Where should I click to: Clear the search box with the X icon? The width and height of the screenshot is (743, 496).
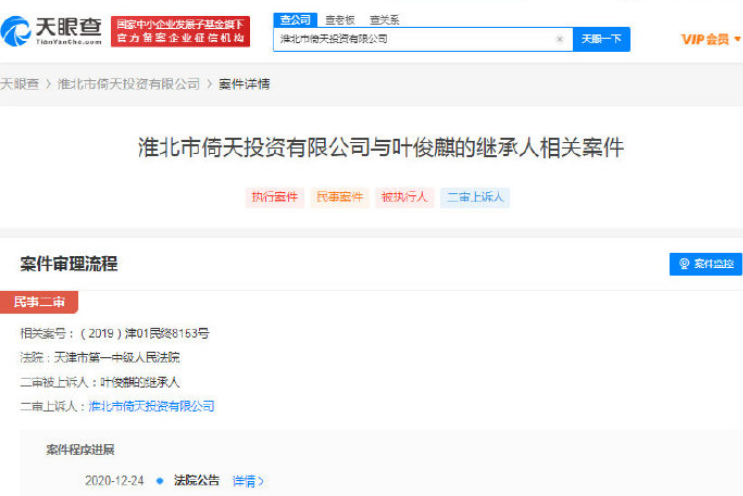tap(559, 40)
